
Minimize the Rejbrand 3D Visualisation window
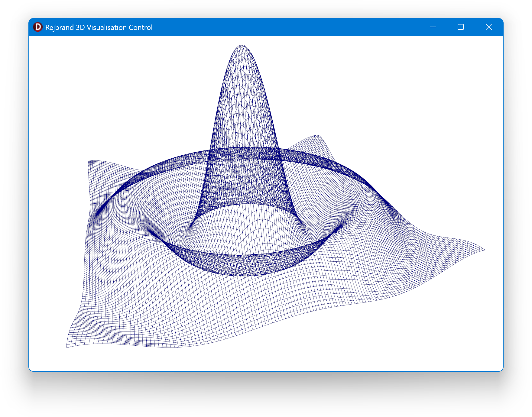[x=433, y=27]
